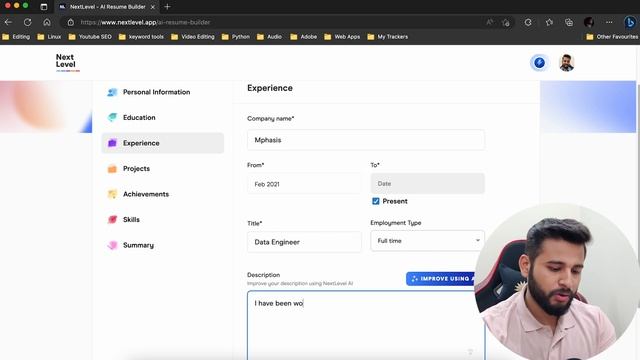
Task: Click the Description text area
Action: 366,325
